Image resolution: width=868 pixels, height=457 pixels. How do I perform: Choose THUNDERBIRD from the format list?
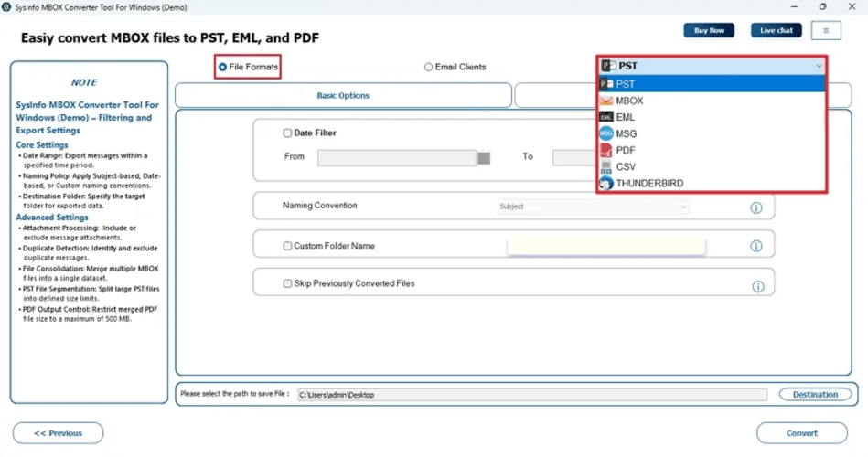pos(712,183)
